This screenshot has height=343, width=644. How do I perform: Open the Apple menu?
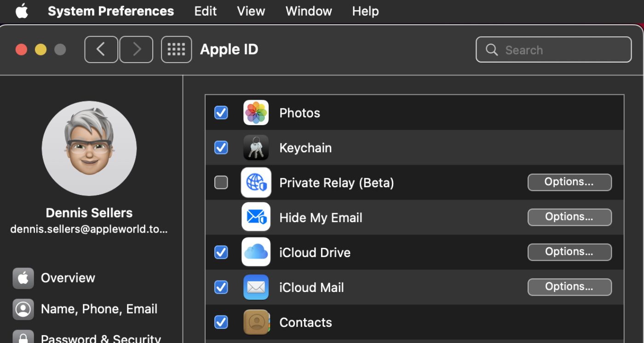(22, 11)
